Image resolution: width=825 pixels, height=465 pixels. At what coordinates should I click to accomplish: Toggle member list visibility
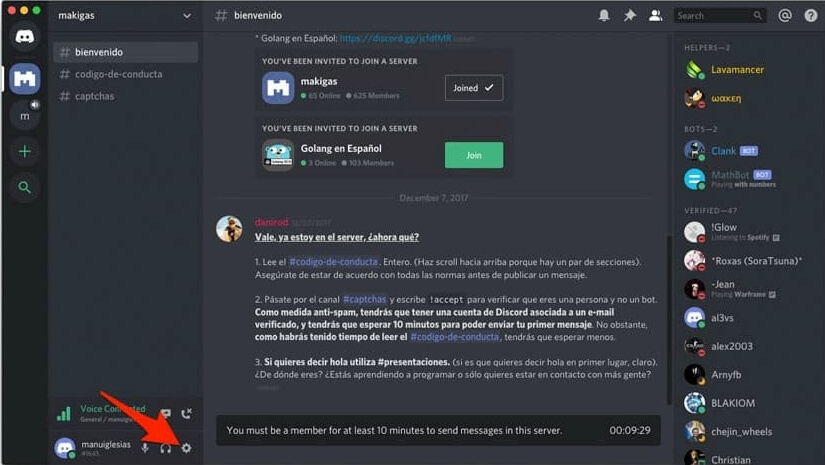tap(656, 16)
